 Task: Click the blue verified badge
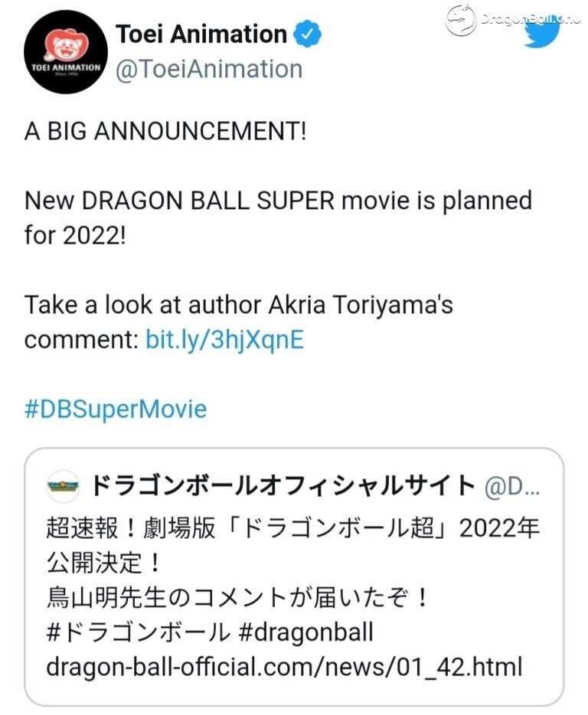[307, 34]
